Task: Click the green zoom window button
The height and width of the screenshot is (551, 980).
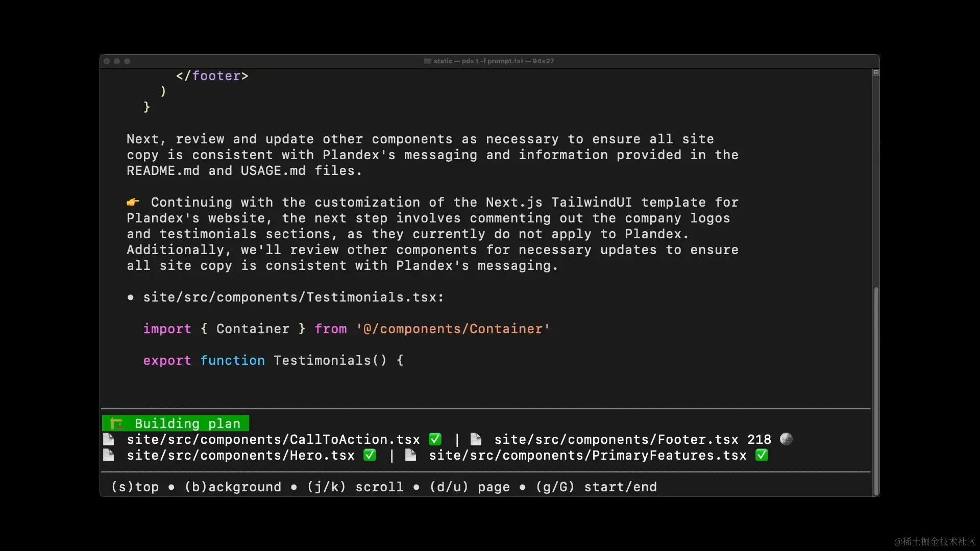Action: tap(127, 61)
